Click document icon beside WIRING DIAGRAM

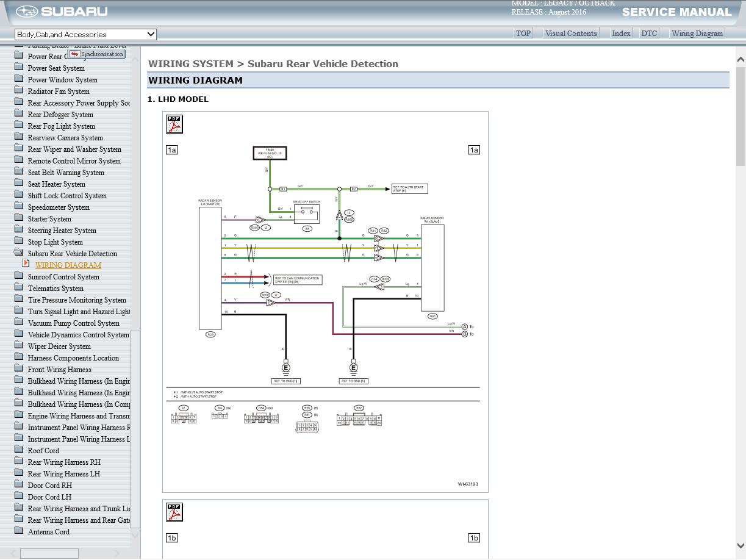pos(26,264)
